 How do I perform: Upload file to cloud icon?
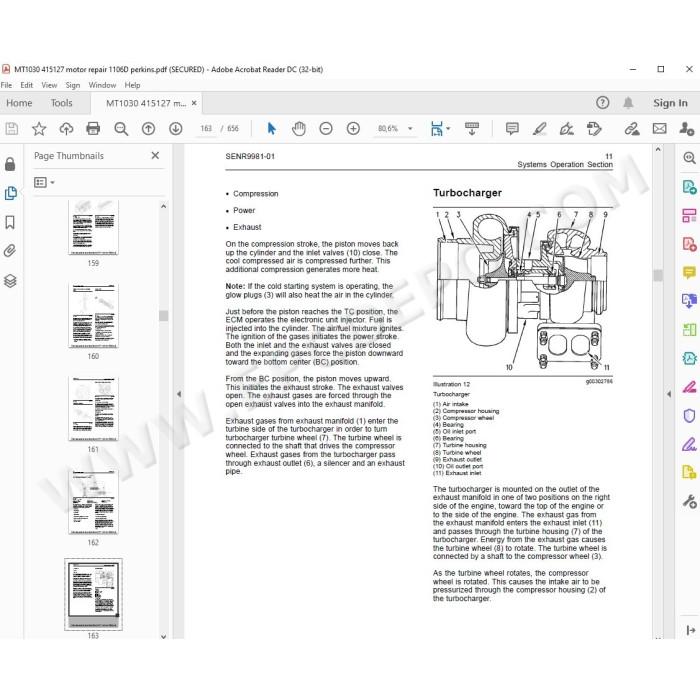(66, 129)
